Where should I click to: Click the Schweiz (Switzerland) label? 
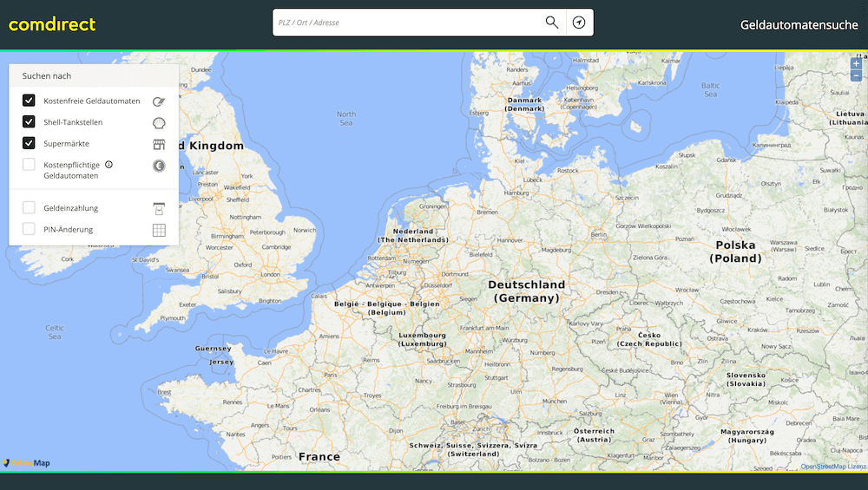pos(473,449)
